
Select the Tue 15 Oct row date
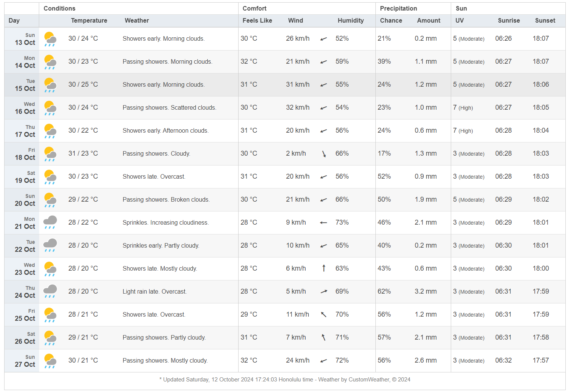tap(25, 85)
